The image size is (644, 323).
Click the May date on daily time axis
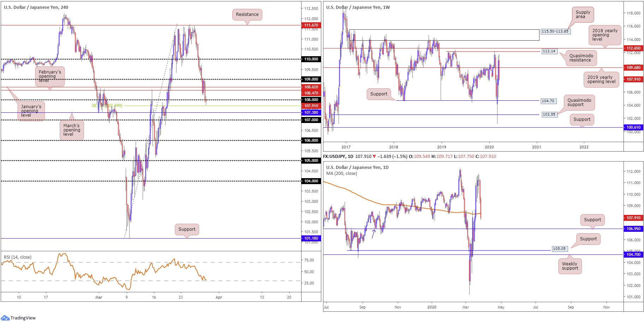pos(501,307)
